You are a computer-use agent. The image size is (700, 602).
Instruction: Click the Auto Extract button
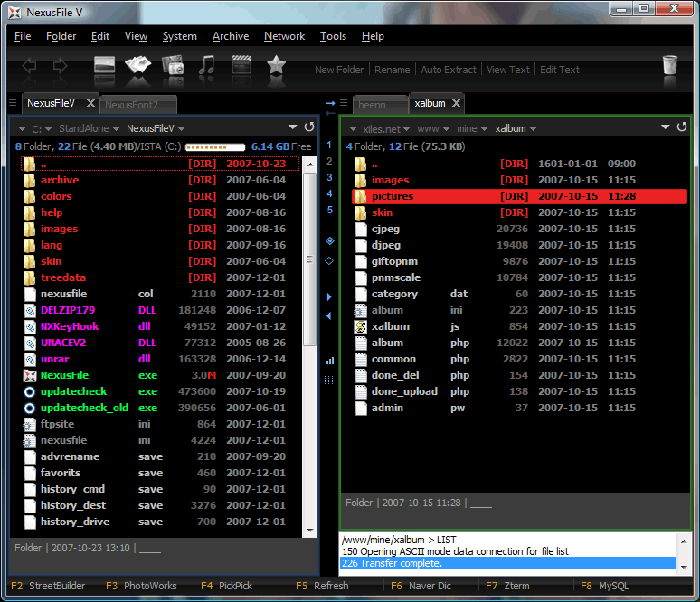[449, 70]
